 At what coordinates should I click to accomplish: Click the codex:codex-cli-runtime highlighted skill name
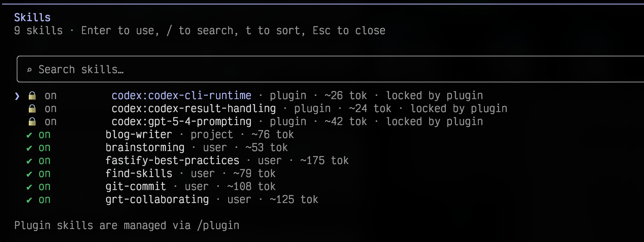[182, 95]
